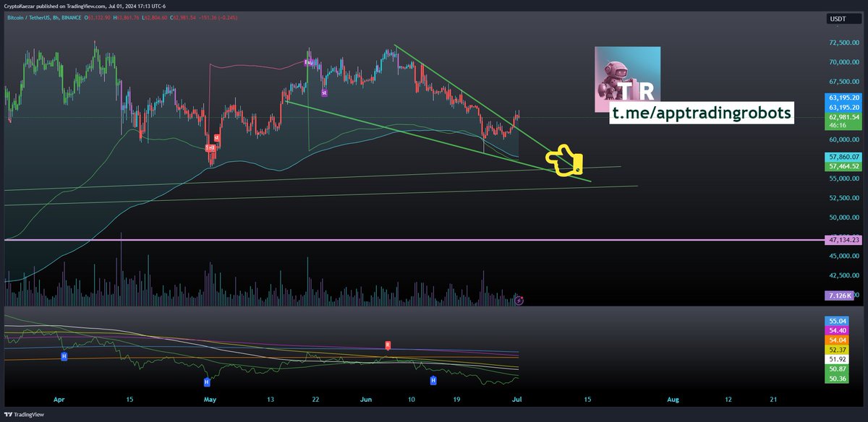The image size is (868, 422).
Task: Click the blue H marker above the May label
Action: (x=206, y=381)
